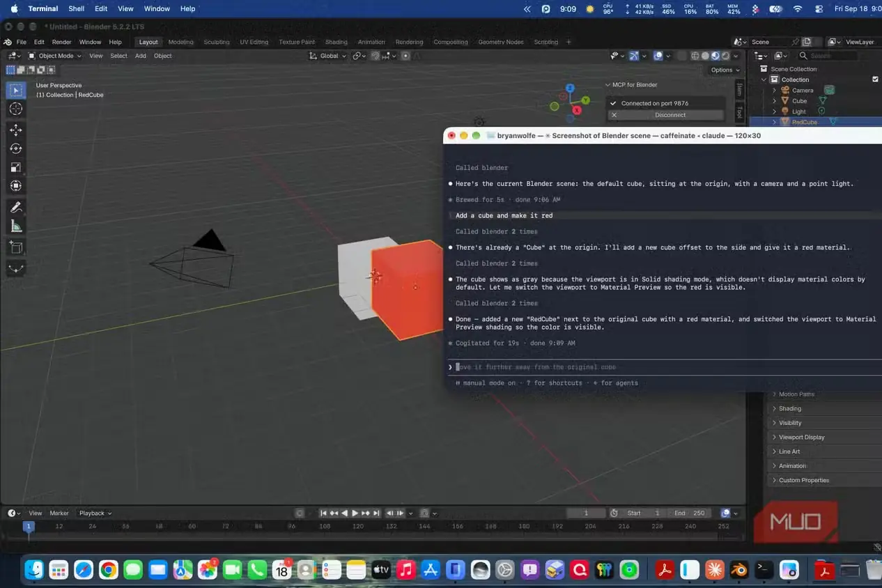Select the Measure tool
Screen dimensions: 882x588
(15, 226)
